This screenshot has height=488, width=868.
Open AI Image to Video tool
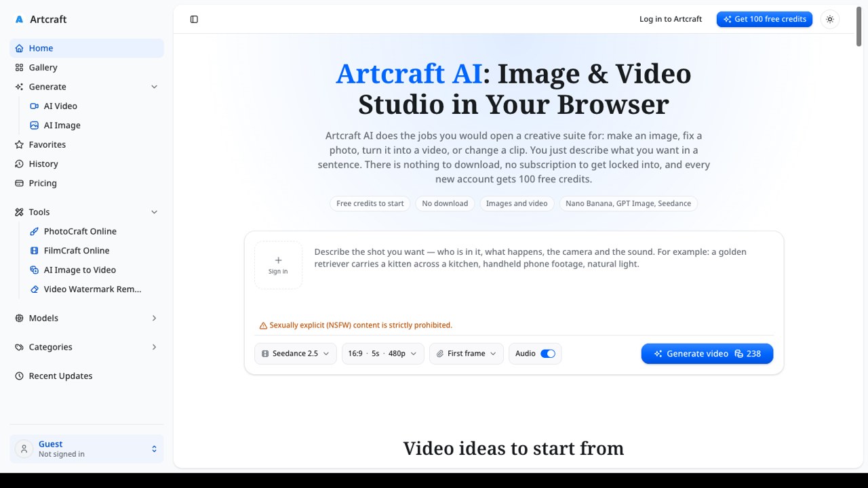click(x=94, y=270)
